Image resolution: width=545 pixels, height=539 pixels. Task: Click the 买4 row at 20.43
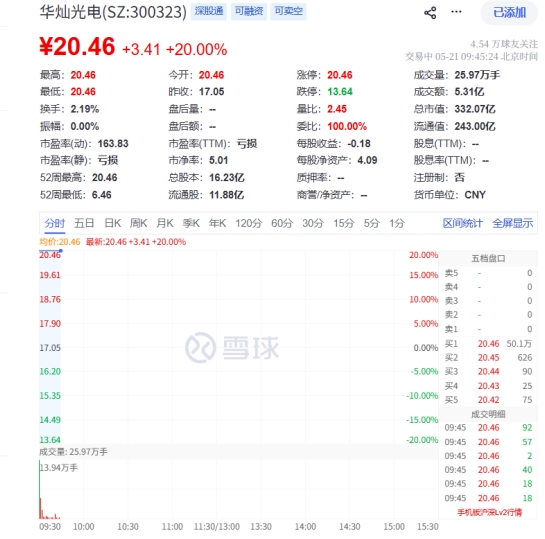coord(488,386)
